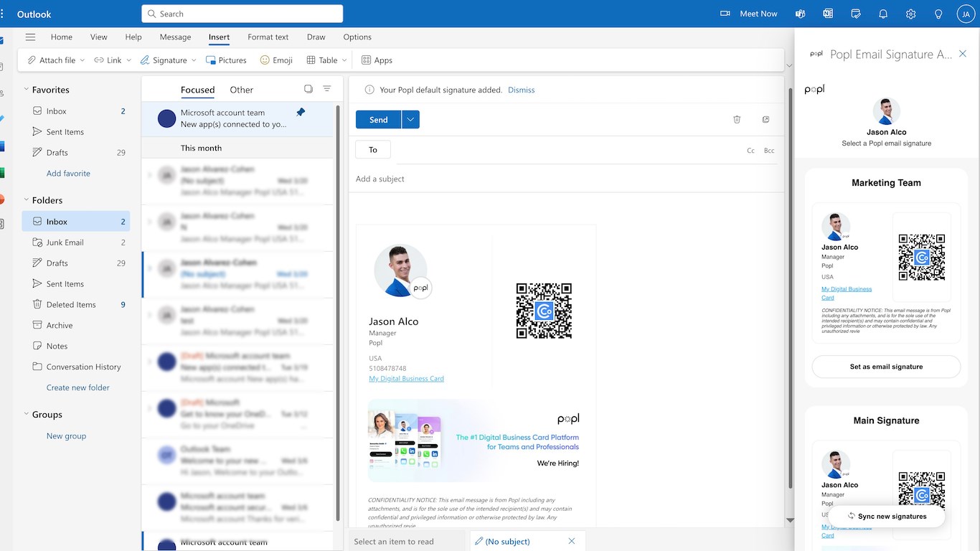980x551 pixels.
Task: Open the Settings gear
Action: [x=911, y=14]
